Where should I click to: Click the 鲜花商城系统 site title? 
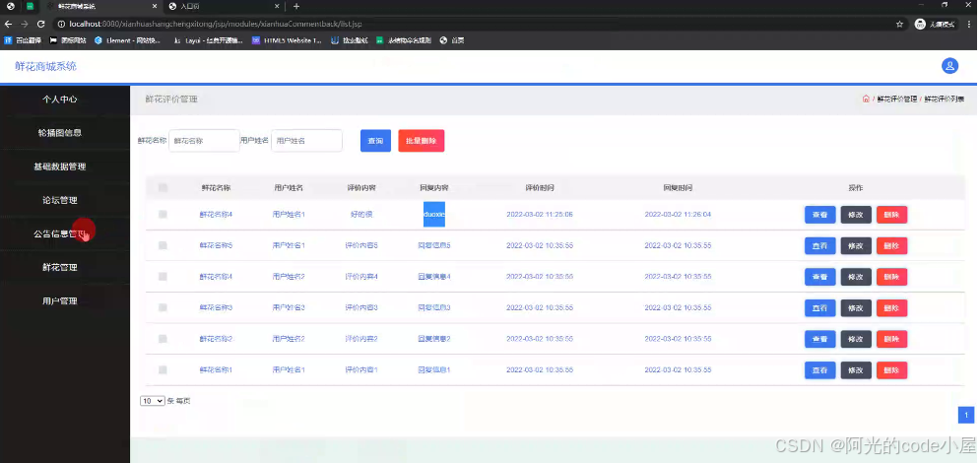pyautogui.click(x=46, y=66)
